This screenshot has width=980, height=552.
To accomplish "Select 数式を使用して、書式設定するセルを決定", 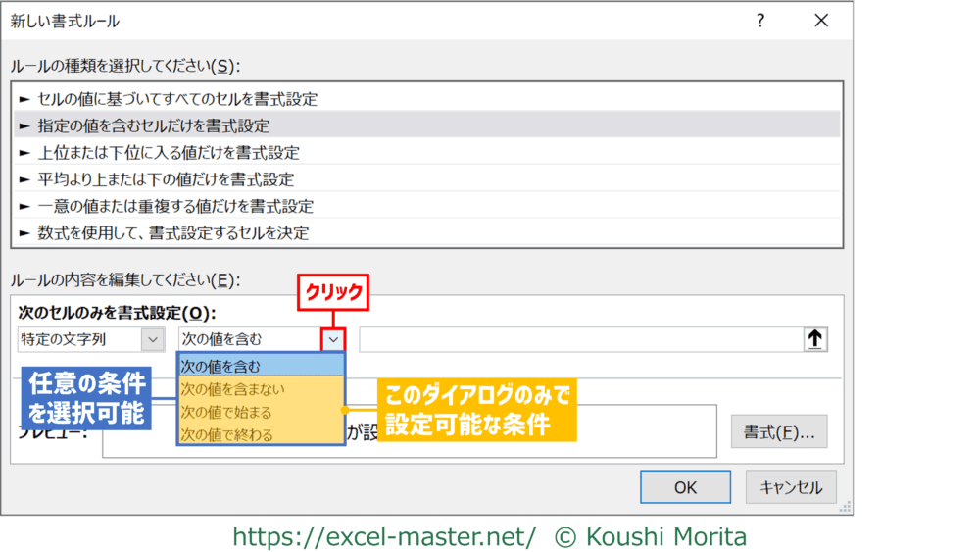I will tap(172, 233).
